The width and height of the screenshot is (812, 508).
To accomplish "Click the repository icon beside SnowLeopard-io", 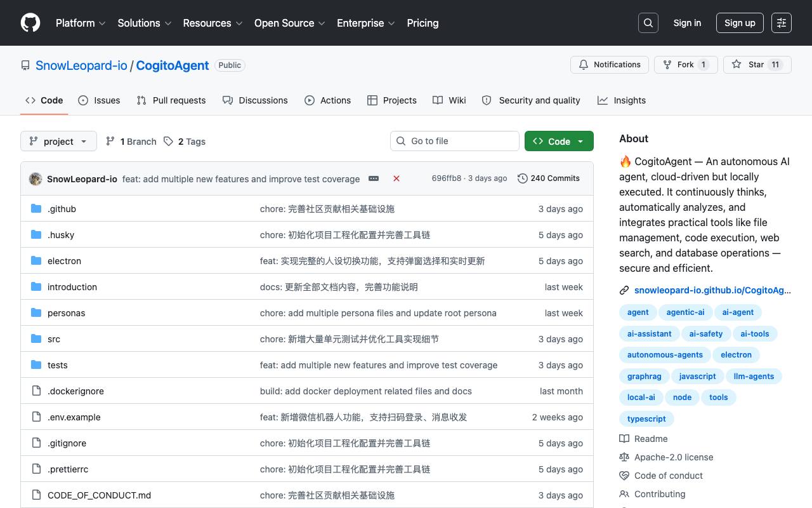I will coord(25,65).
